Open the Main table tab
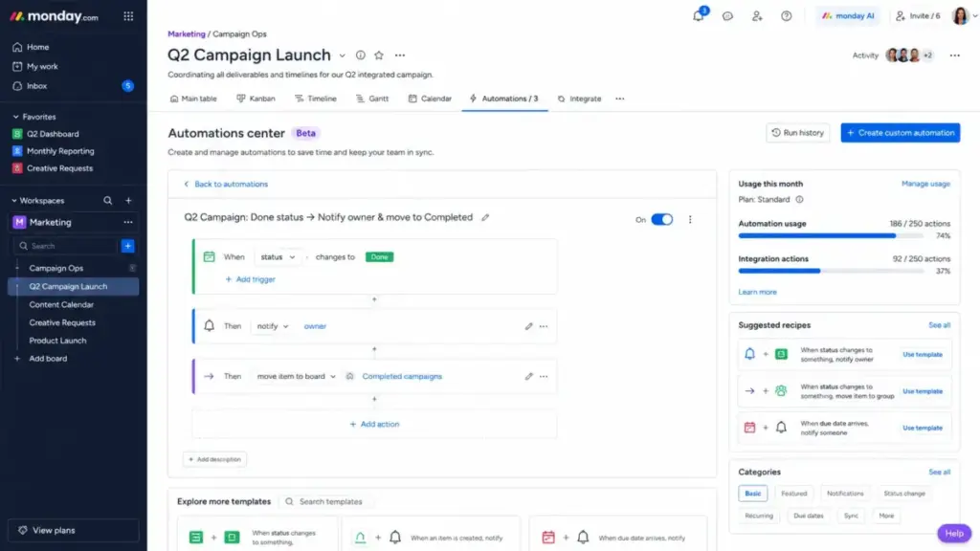 click(x=193, y=99)
